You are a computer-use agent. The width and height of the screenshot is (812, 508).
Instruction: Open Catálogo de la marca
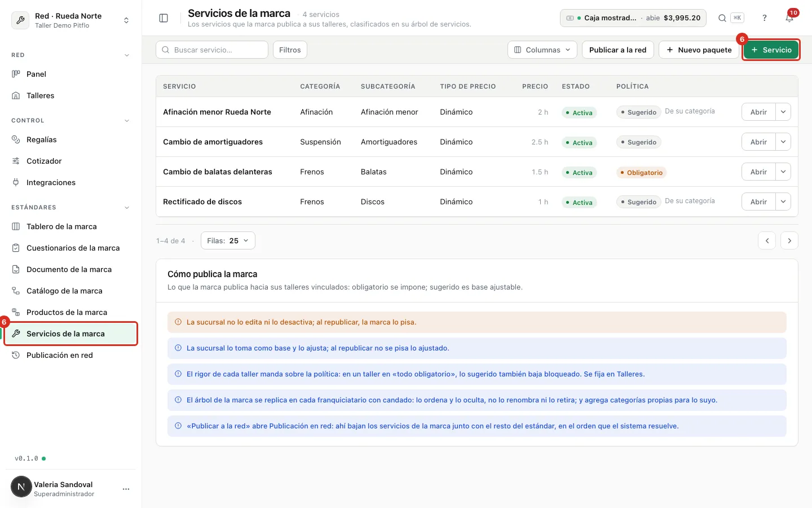tap(71, 291)
